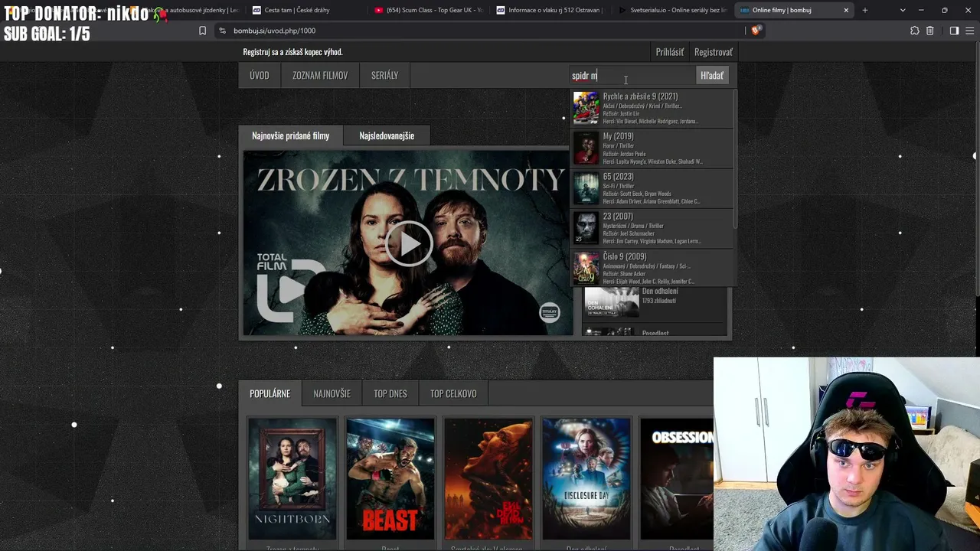Open the Beast movie poster
The width and height of the screenshot is (980, 551).
tap(390, 479)
